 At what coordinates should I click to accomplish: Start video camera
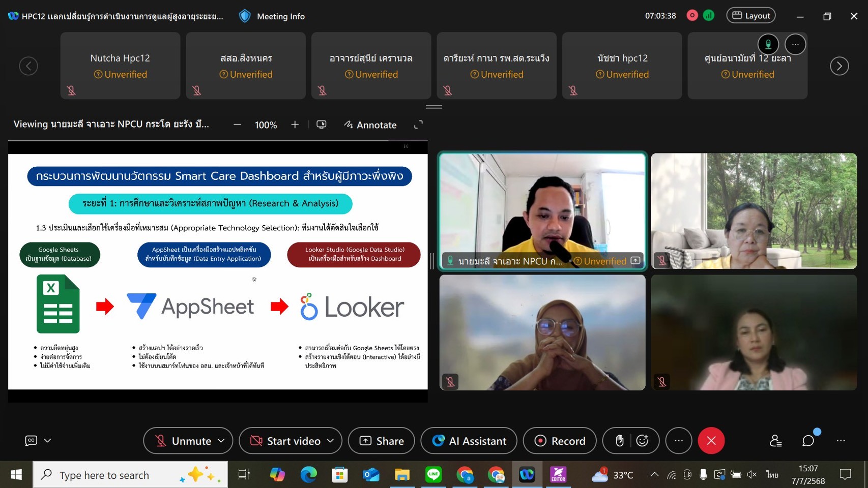tap(285, 441)
